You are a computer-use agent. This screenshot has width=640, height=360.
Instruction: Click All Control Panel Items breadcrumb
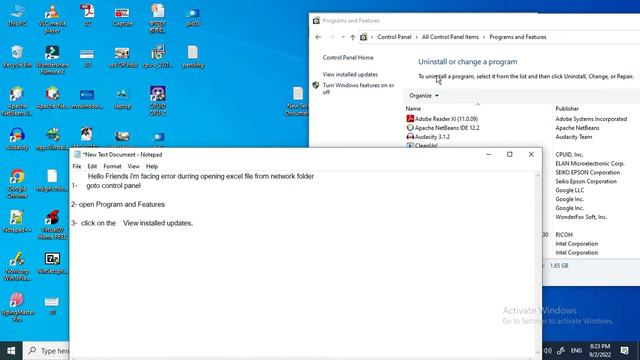click(x=450, y=37)
